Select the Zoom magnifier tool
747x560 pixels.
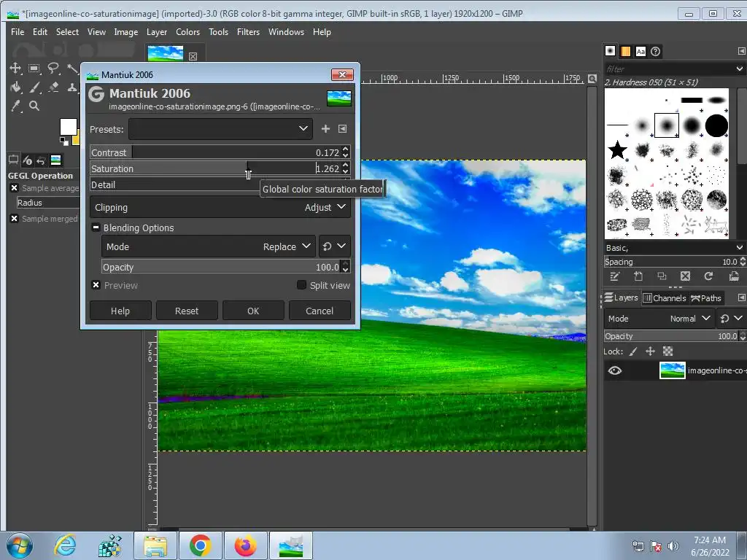(x=34, y=106)
